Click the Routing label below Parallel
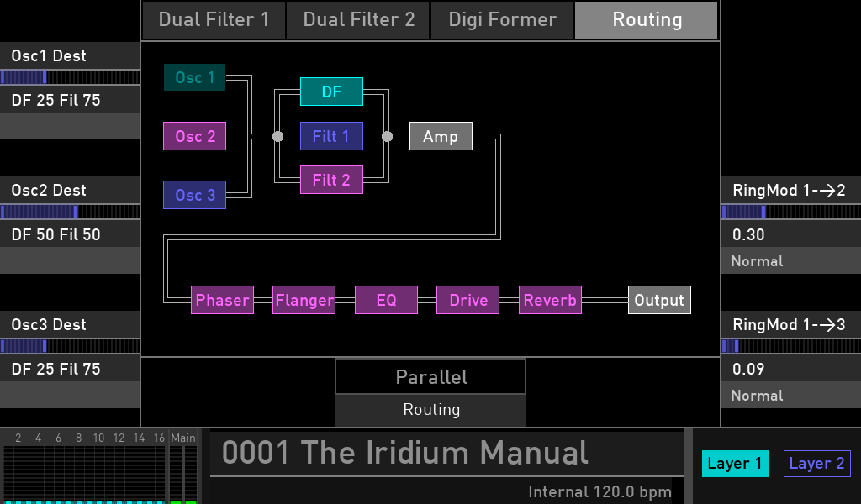Viewport: 861px width, 504px height. tap(430, 410)
